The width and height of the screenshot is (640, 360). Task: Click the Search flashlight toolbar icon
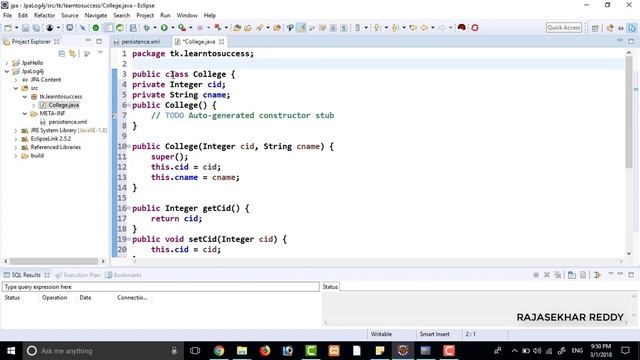coord(260,28)
